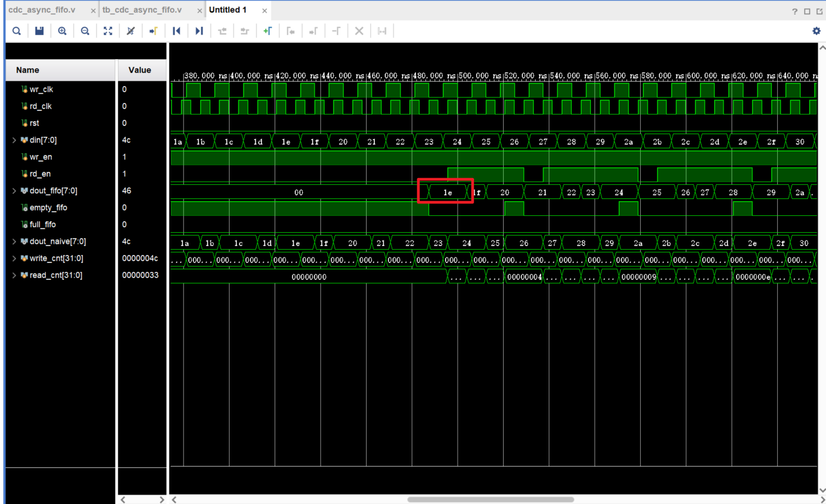Click the horizontal waveform scrollbar thumb
The height and width of the screenshot is (504, 826).
(491, 499)
